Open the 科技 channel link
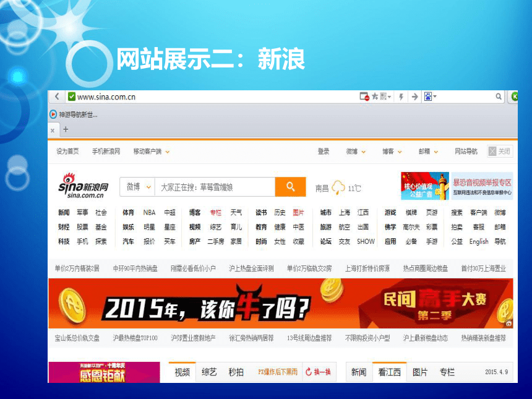The image size is (532, 399). pyautogui.click(x=64, y=241)
